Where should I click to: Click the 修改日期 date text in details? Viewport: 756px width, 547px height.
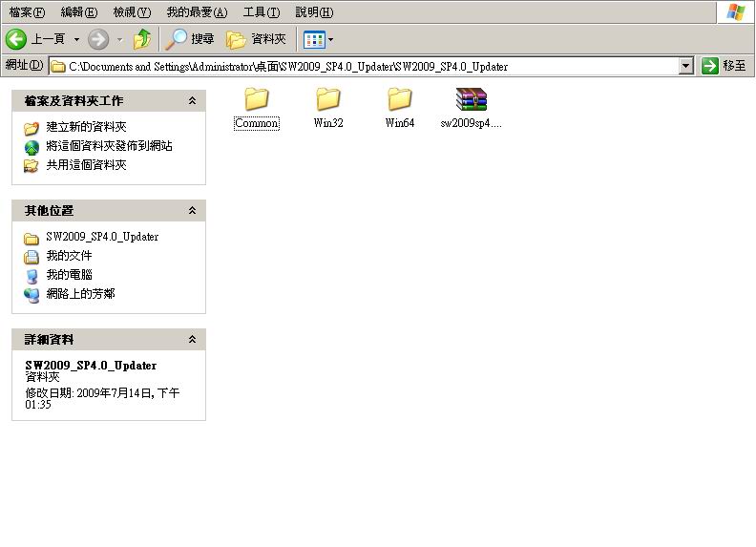(x=102, y=398)
